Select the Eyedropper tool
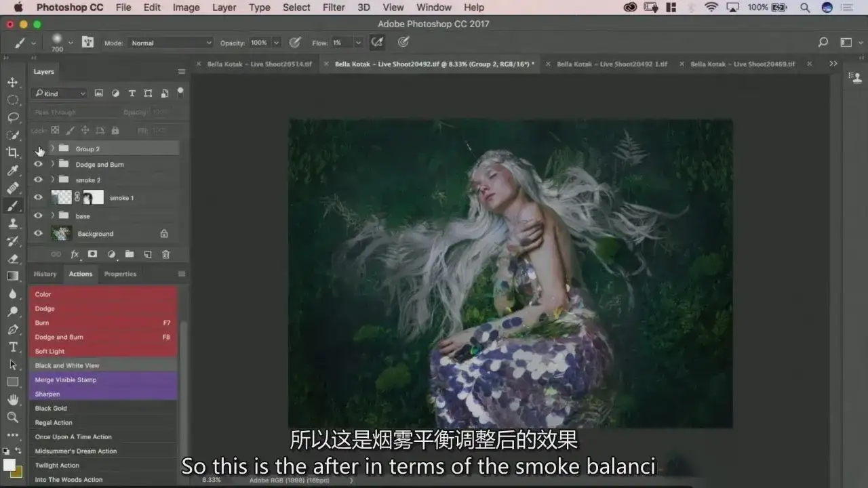Screen dimensions: 868x488 pos(12,170)
